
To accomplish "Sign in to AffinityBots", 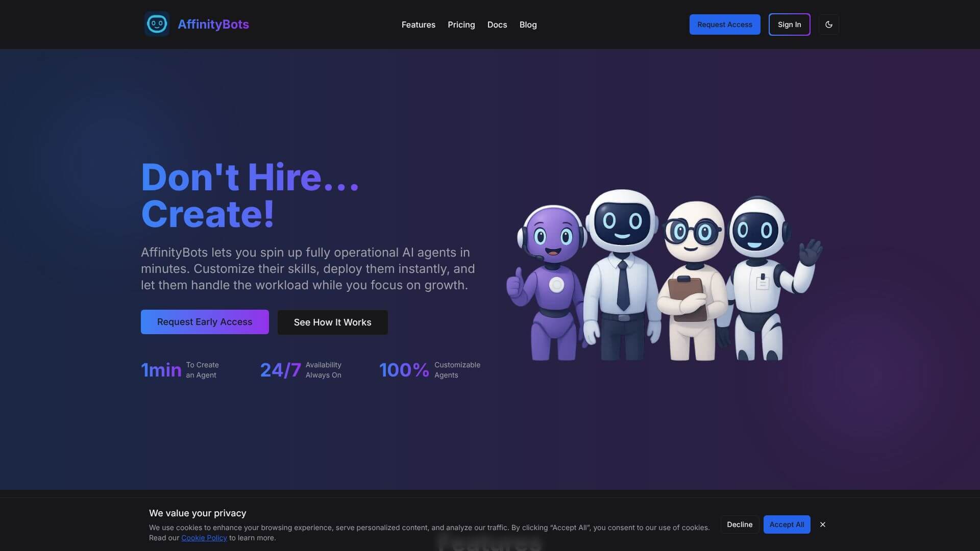I will pos(789,24).
